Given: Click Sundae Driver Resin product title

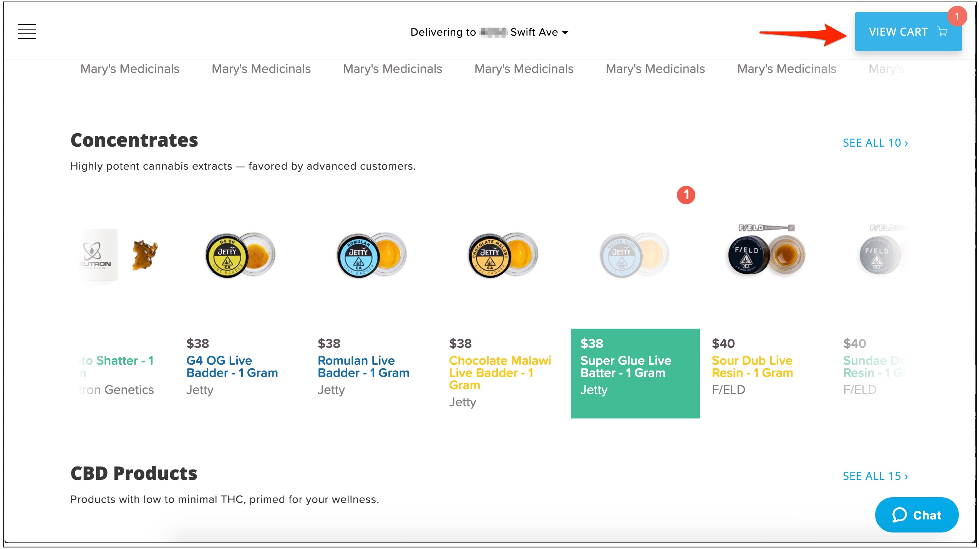Looking at the screenshot, I should tap(874, 367).
